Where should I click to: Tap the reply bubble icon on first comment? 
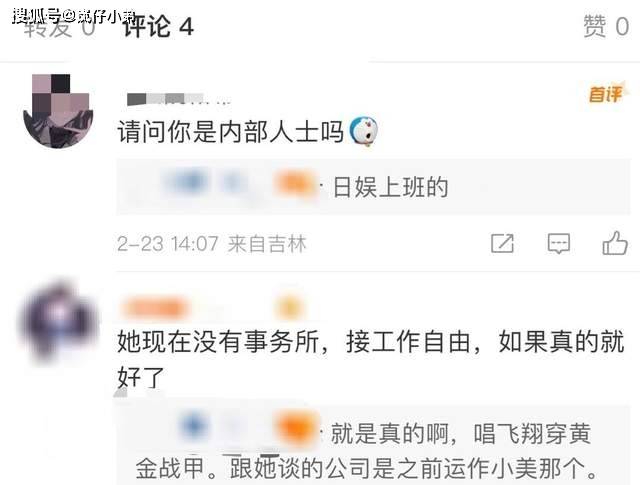[x=558, y=244]
